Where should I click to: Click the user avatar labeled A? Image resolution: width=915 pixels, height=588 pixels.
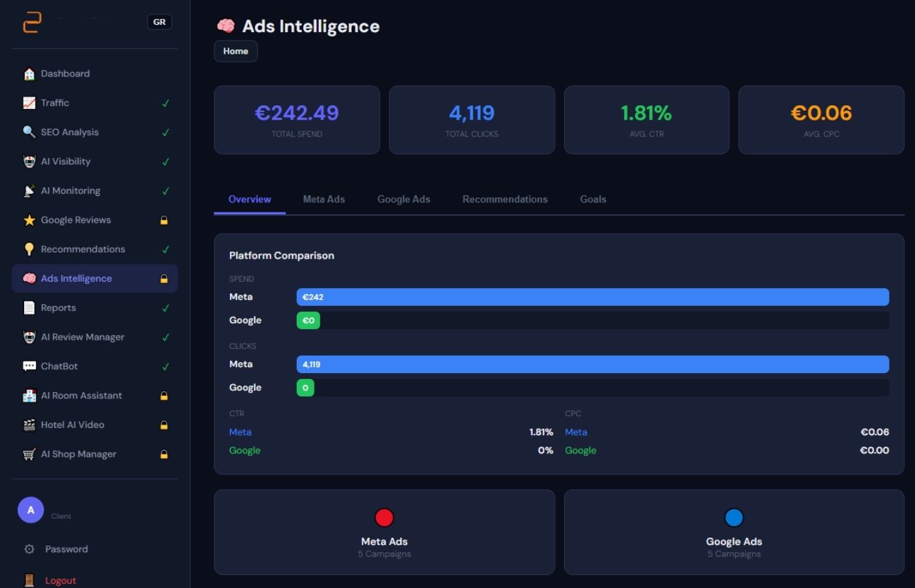tap(31, 510)
